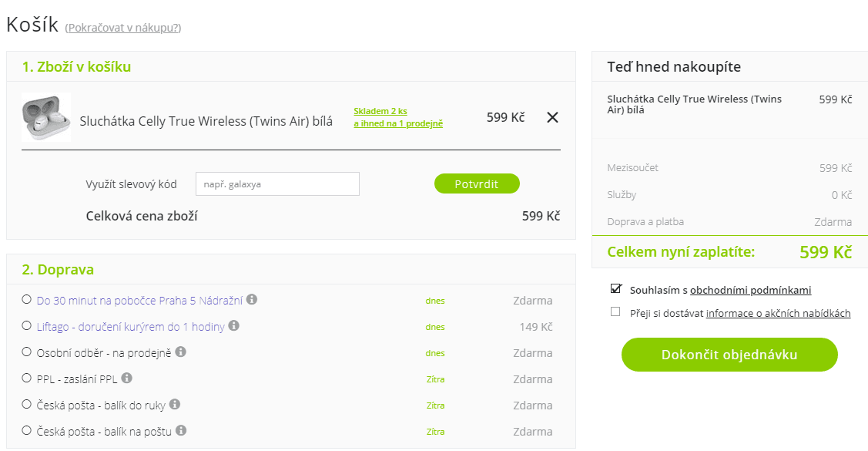Click product name Sluchátka Celly True Wireless in cart
The width and height of the screenshot is (868, 451).
[206, 121]
